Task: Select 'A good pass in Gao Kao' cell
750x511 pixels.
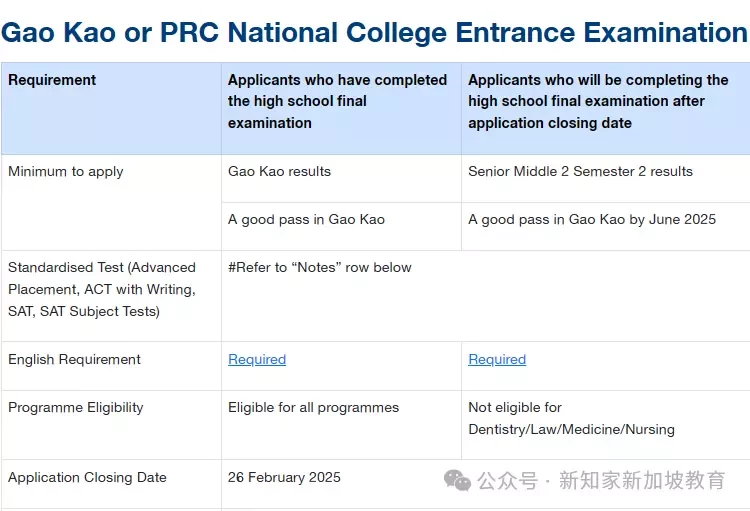Action: pos(306,219)
